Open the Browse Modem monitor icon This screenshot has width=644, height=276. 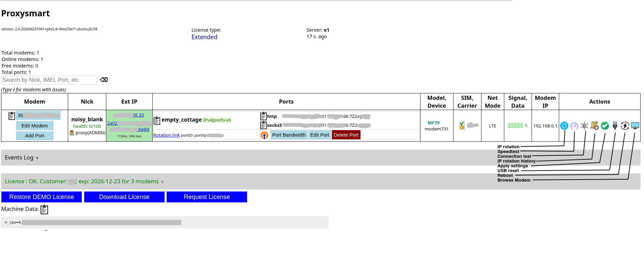click(x=635, y=126)
